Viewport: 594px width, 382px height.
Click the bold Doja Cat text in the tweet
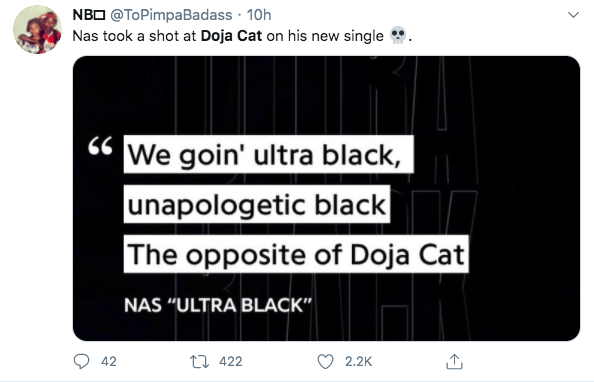[x=231, y=36]
